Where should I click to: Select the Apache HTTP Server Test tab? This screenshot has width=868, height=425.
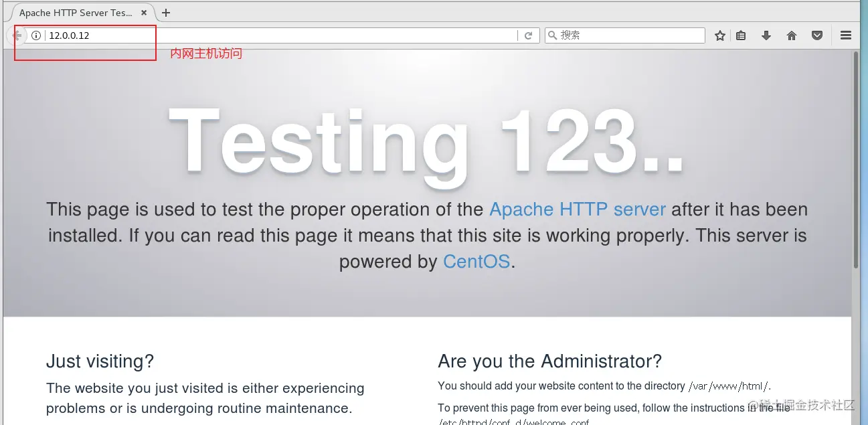(82, 13)
